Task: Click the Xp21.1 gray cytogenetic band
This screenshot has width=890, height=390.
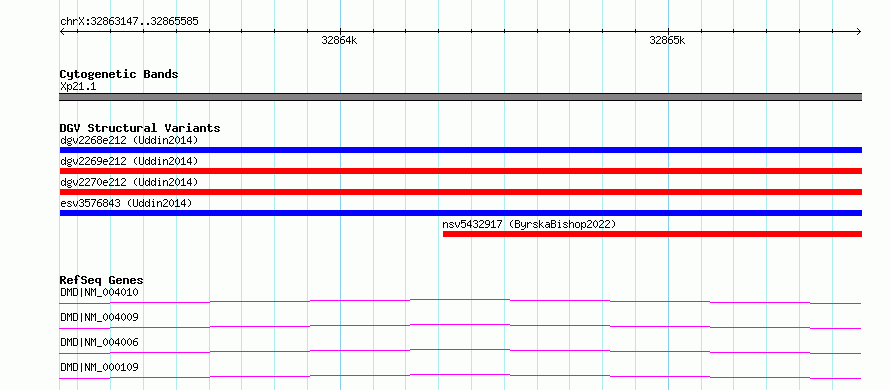Action: point(461,97)
